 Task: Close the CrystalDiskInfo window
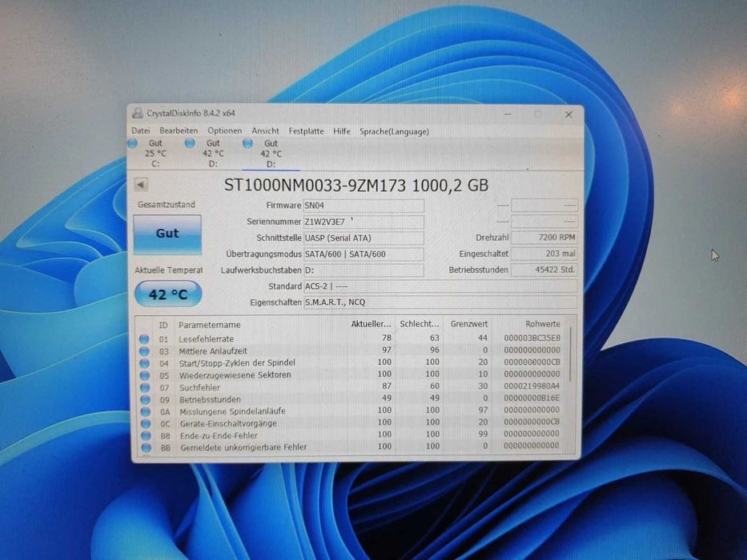pos(568,114)
